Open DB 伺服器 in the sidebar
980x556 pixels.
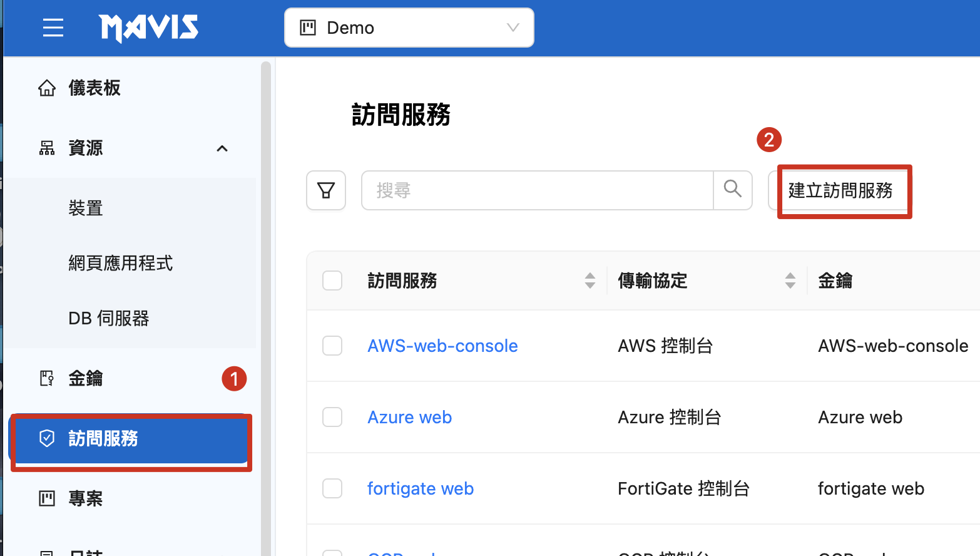[x=109, y=318]
